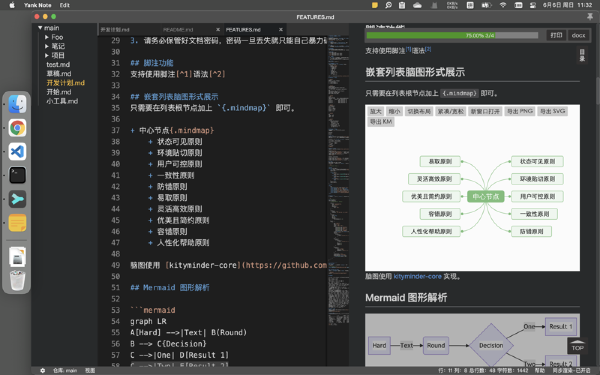The width and height of the screenshot is (600, 375).
Task: Open 草稿.md in the file tree
Action: pyautogui.click(x=59, y=73)
